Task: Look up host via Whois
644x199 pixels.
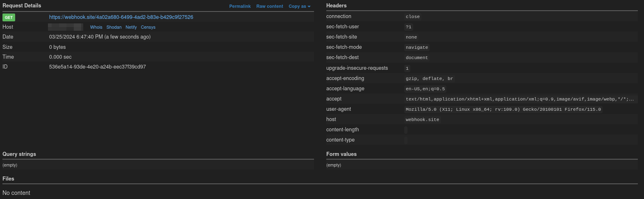Action: (96, 27)
